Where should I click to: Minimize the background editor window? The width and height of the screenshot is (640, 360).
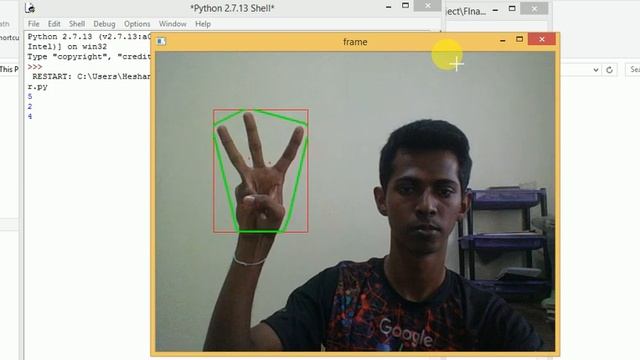point(495,9)
